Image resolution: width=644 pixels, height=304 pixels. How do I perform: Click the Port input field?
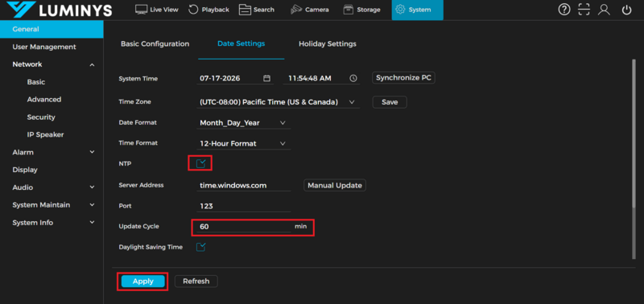(x=244, y=206)
